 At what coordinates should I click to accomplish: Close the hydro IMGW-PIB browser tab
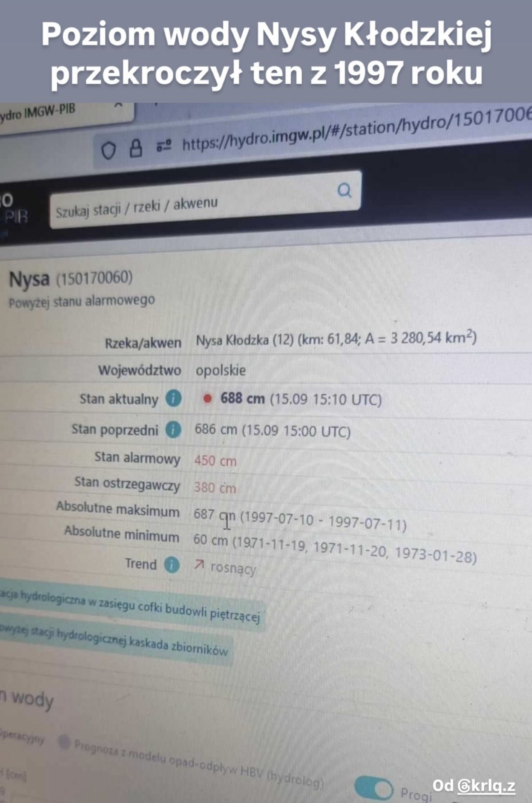tap(118, 106)
